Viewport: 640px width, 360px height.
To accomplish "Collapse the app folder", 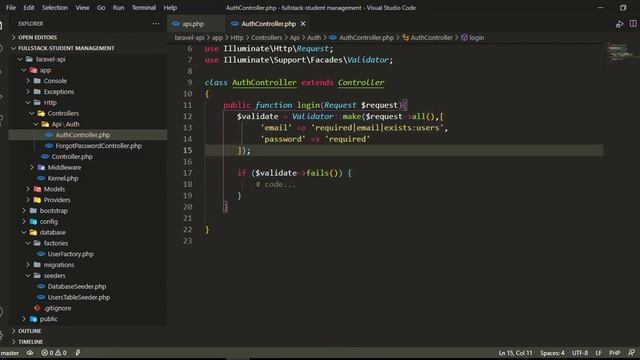I will 45,70.
